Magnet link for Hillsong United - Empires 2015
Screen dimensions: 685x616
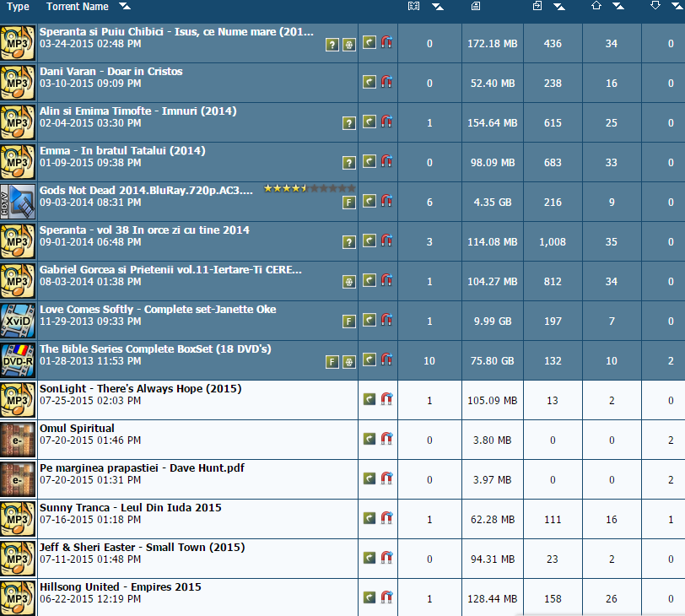(386, 597)
